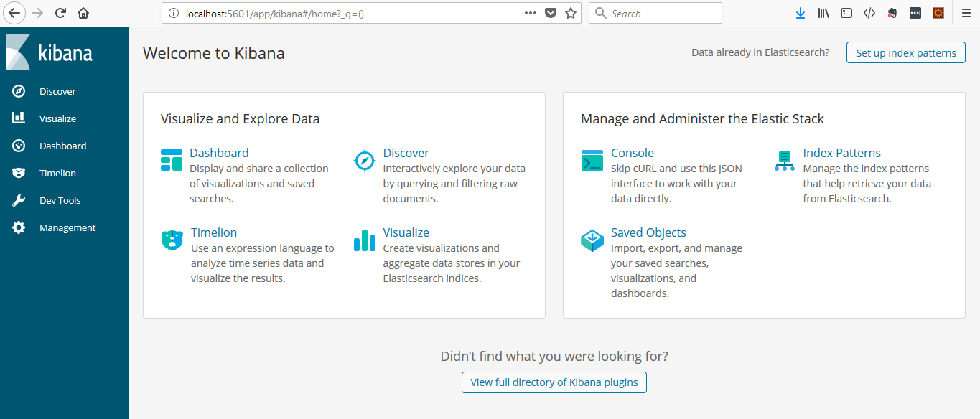The width and height of the screenshot is (980, 419).
Task: Click 'Manage and Administer the Elastic Stack' heading
Action: pos(703,119)
